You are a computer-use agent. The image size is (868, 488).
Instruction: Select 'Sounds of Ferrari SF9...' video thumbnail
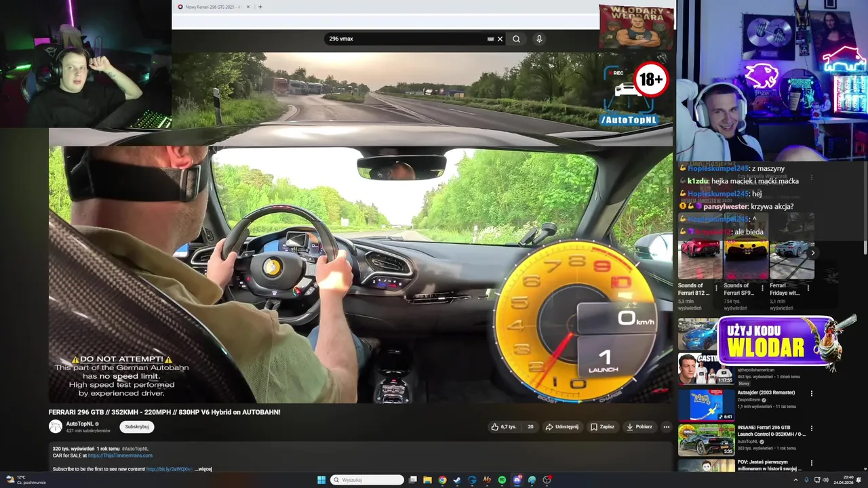point(745,256)
